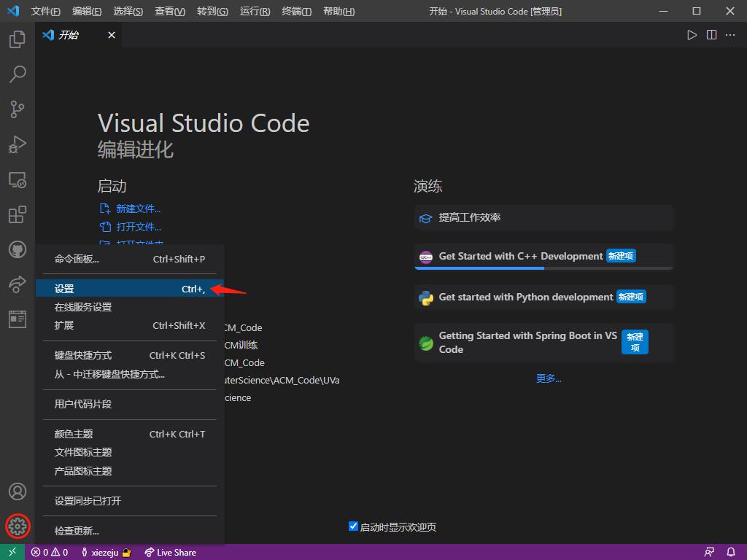
Task: Open the 转到(G) menu
Action: tap(212, 11)
